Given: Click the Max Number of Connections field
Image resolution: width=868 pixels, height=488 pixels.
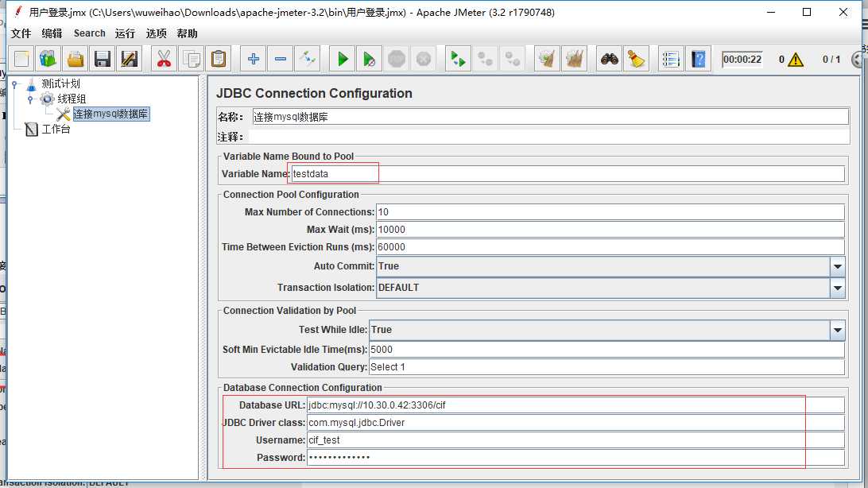Looking at the screenshot, I should coord(610,212).
